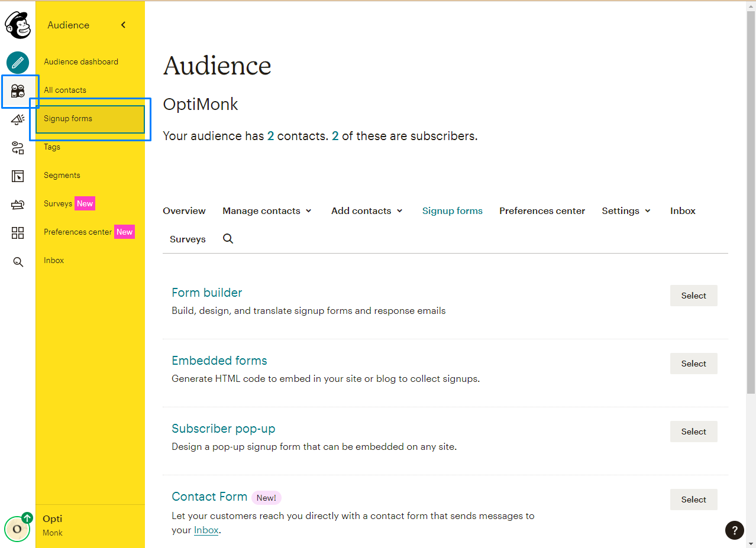This screenshot has width=756, height=548.
Task: Click the 2 subscribers count link
Action: click(x=335, y=136)
